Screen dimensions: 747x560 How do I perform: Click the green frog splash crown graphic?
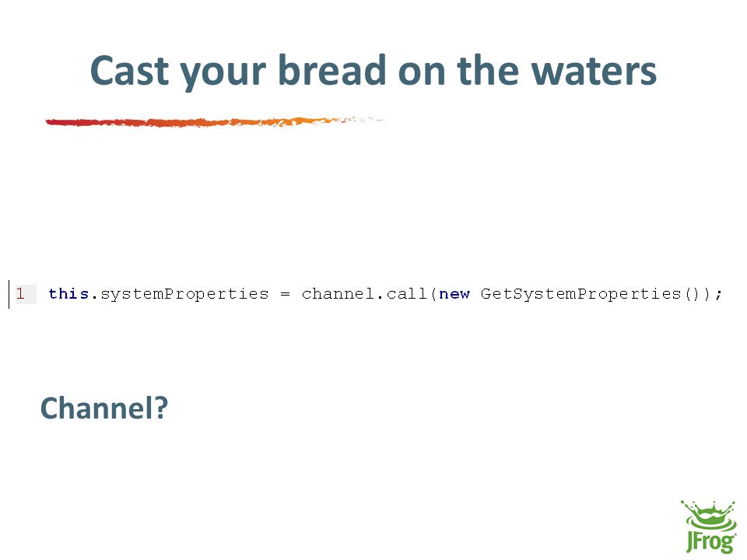tap(707, 515)
